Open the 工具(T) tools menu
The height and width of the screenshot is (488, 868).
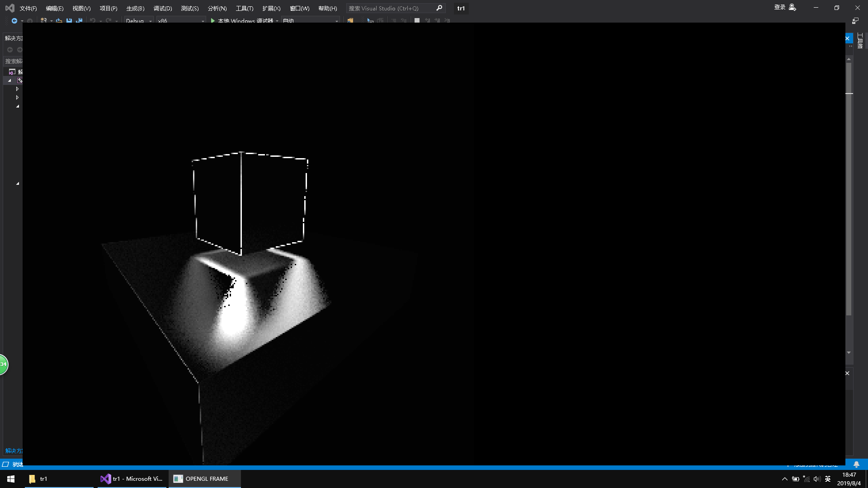pos(244,8)
